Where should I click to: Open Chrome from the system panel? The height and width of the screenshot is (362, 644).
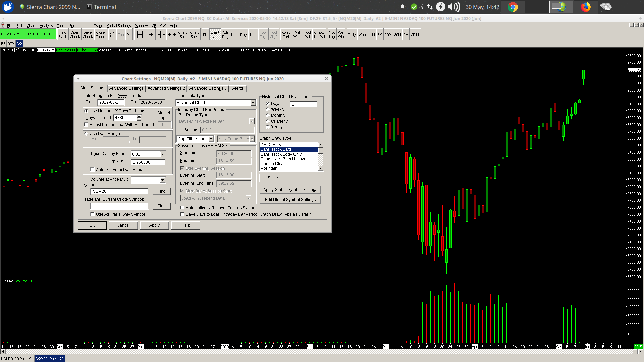[x=513, y=7]
